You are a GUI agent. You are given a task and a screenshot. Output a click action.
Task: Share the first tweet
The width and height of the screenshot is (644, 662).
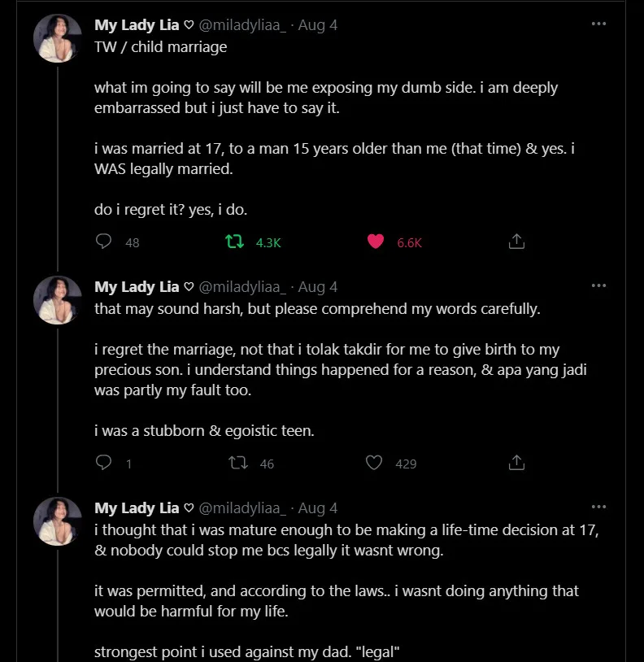tap(516, 242)
